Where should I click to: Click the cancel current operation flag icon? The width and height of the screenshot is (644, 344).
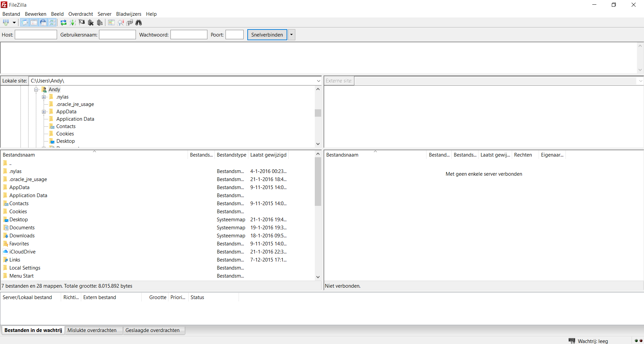point(82,22)
